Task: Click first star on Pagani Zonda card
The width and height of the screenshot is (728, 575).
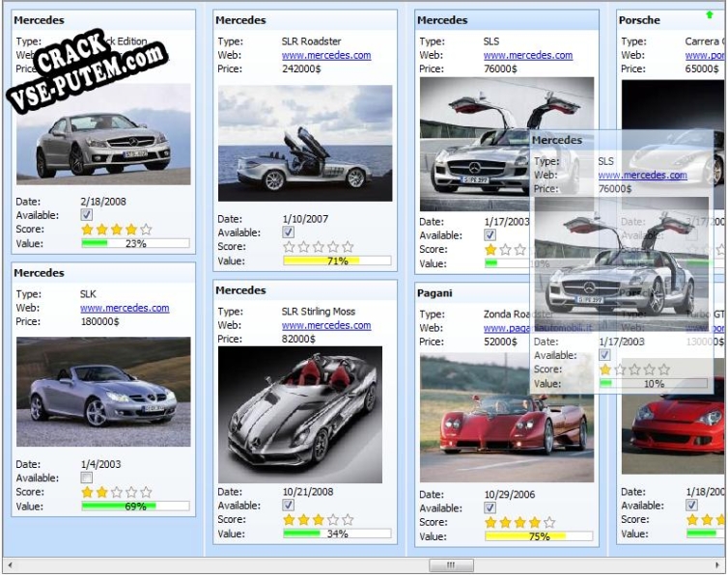Action: (490, 523)
